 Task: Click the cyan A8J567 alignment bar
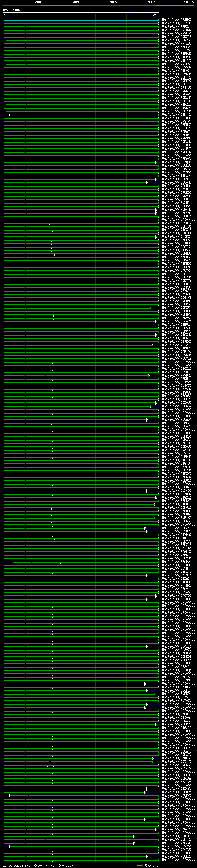[x=81, y=20]
